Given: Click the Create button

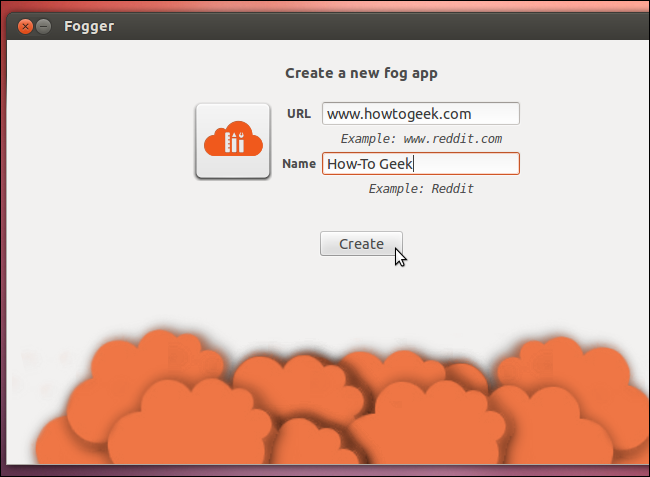Looking at the screenshot, I should pos(361,244).
